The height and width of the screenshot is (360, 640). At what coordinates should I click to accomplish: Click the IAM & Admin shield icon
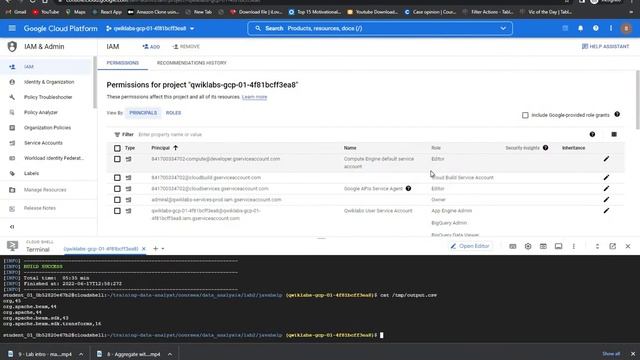point(12,47)
